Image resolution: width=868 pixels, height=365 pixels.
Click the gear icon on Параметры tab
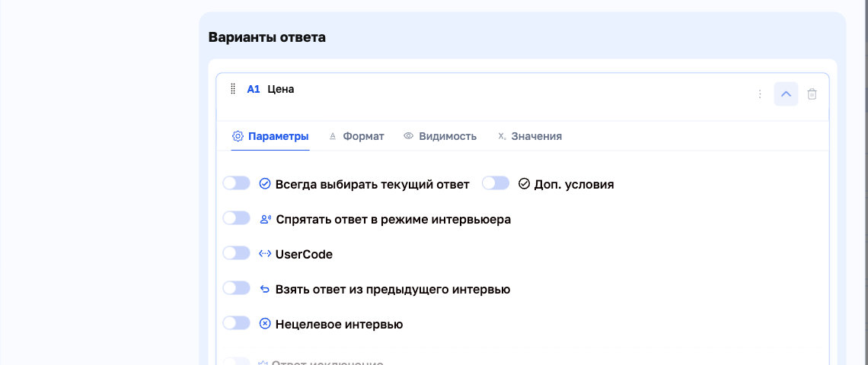click(238, 136)
